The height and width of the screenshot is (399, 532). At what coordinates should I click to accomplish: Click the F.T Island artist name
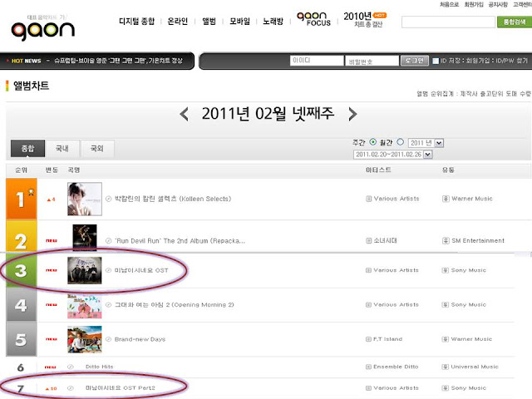pos(388,339)
